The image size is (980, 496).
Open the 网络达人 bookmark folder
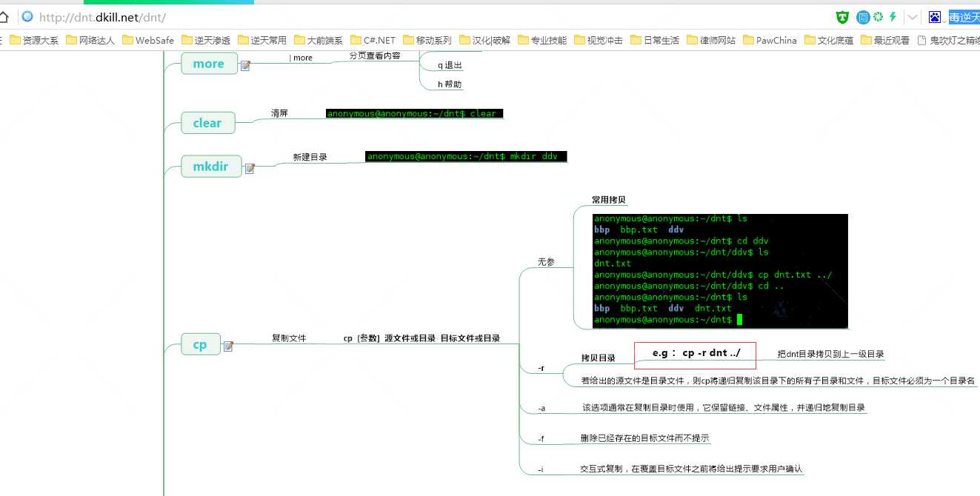click(x=90, y=40)
